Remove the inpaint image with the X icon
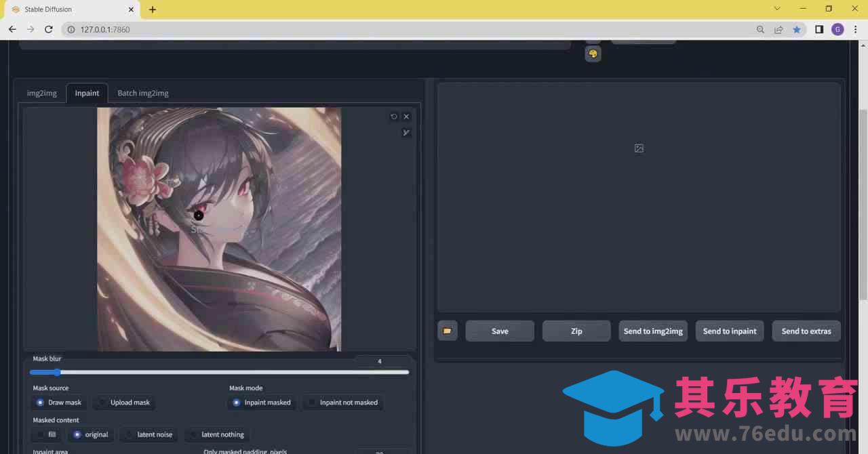Image resolution: width=868 pixels, height=454 pixels. 406,117
